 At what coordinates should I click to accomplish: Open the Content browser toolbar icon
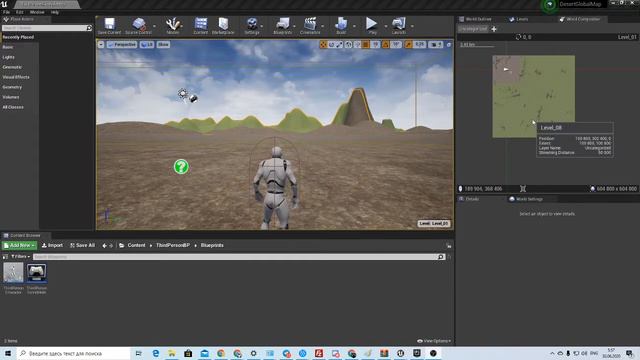200,26
